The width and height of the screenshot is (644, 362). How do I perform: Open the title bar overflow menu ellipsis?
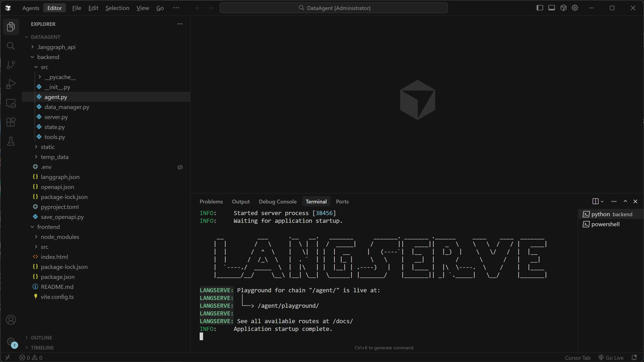point(176,8)
